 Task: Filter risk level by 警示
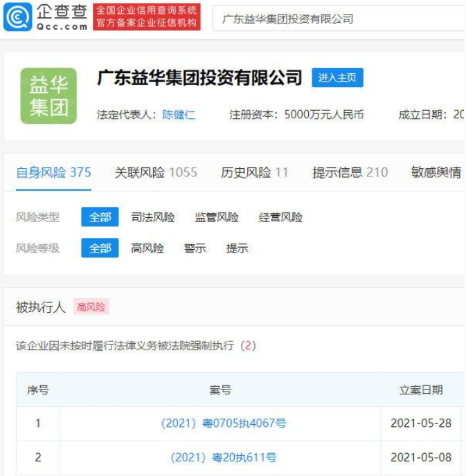tap(195, 248)
